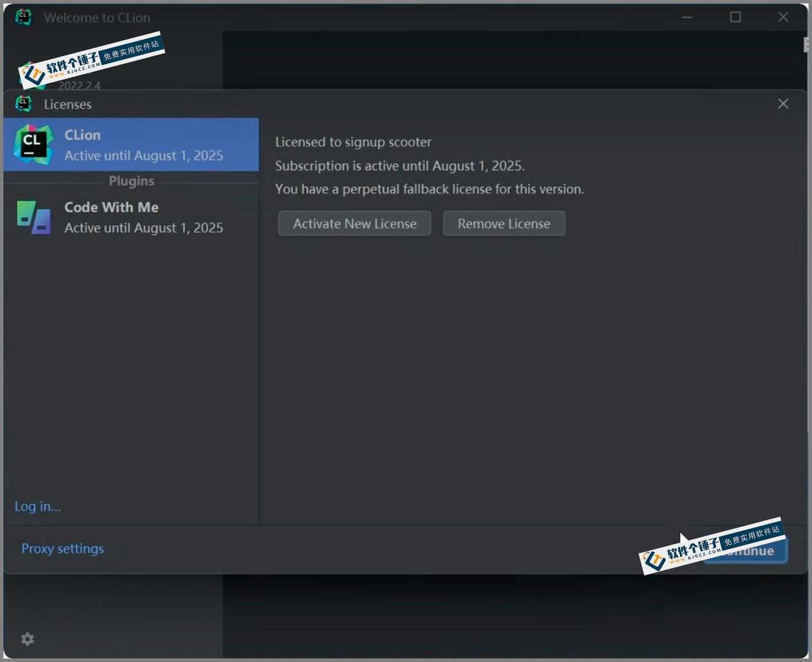Click the Welcome to CLion window icon

[24, 17]
